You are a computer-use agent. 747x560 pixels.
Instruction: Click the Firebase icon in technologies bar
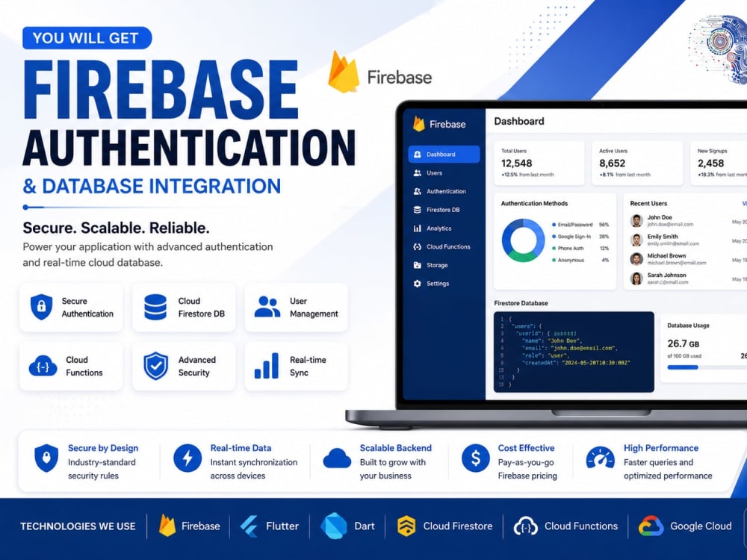pos(167,526)
